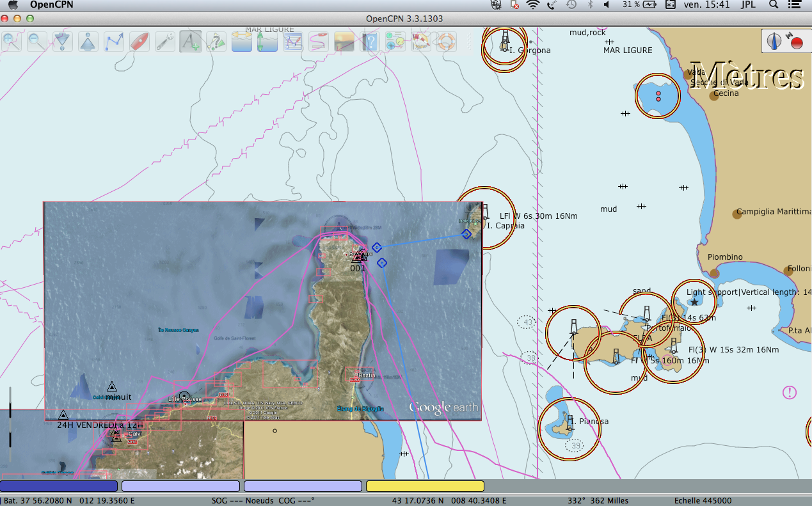Image resolution: width=812 pixels, height=506 pixels.
Task: Open the Route Manager icon
Action: click(292, 42)
